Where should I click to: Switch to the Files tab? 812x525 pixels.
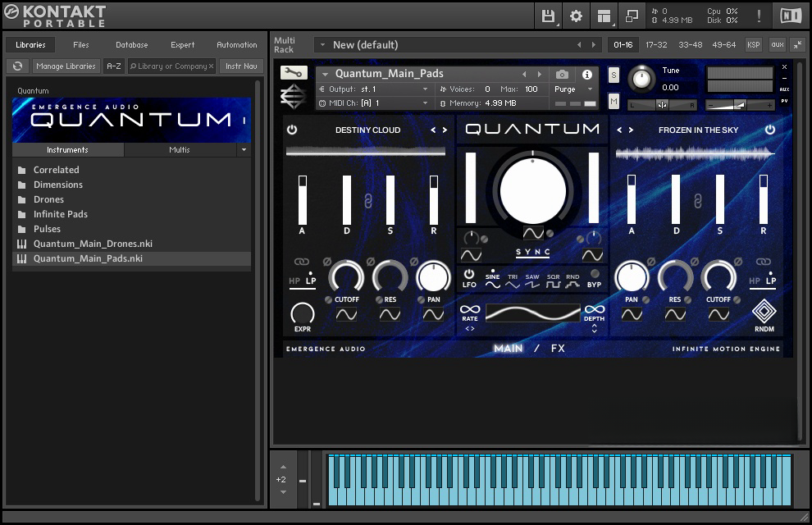pyautogui.click(x=80, y=44)
